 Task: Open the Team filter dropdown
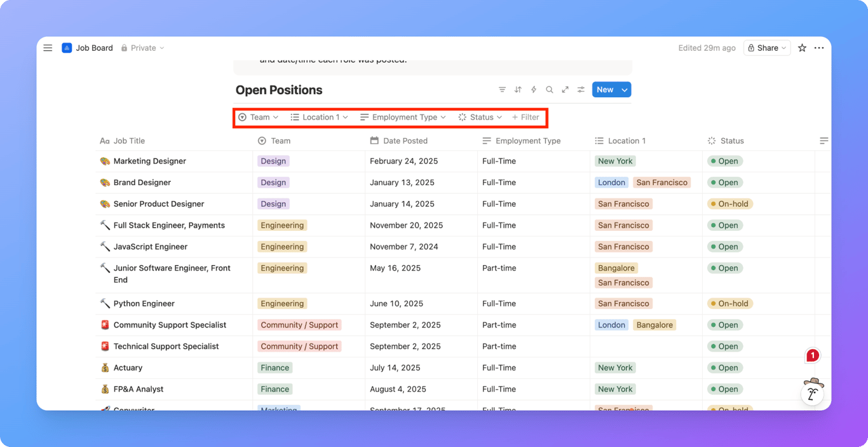259,117
